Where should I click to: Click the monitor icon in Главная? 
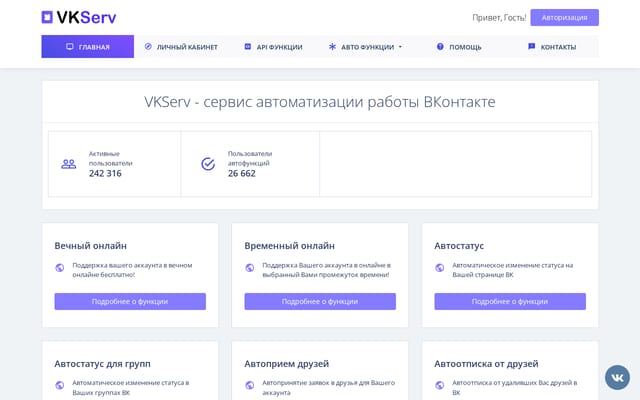70,47
